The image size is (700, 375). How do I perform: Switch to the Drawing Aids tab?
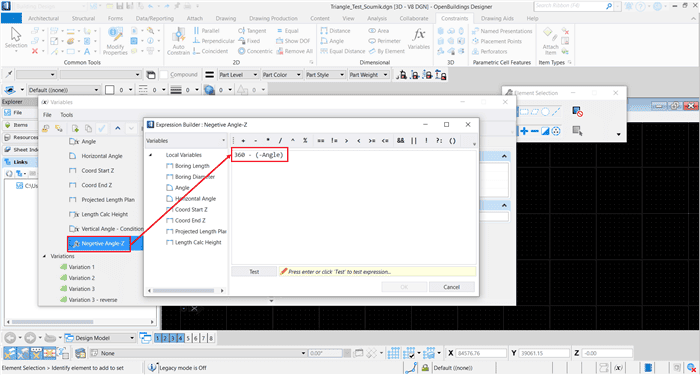coord(497,18)
